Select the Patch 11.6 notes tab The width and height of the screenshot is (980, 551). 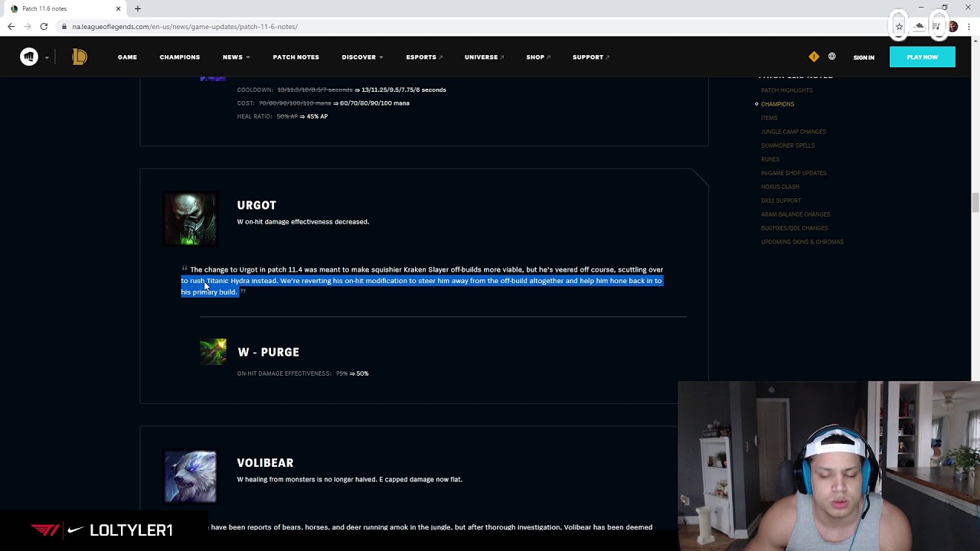[x=65, y=8]
